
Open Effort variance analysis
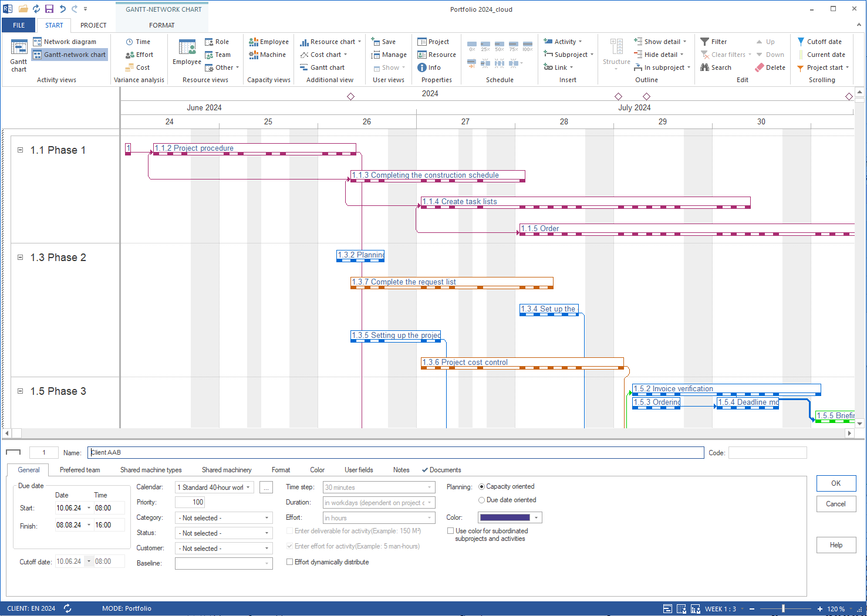pos(139,55)
